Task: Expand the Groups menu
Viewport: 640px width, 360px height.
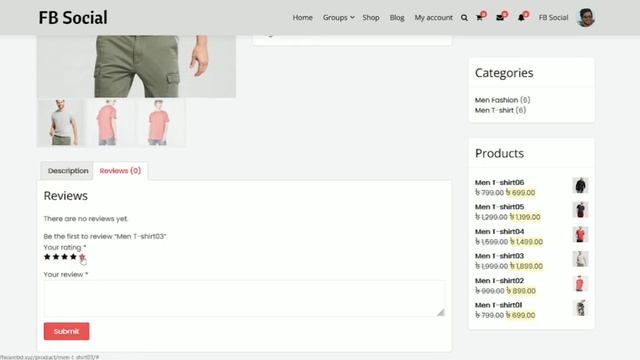Action: 338,18
